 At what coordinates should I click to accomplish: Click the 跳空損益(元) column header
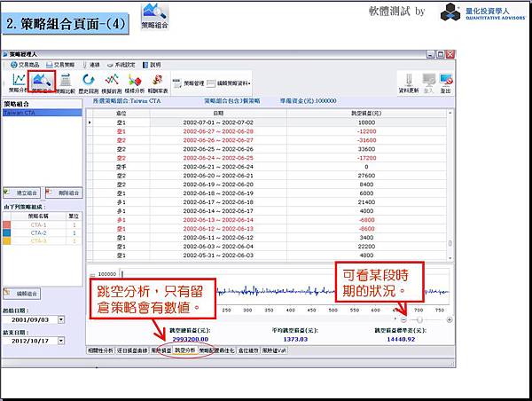366,113
